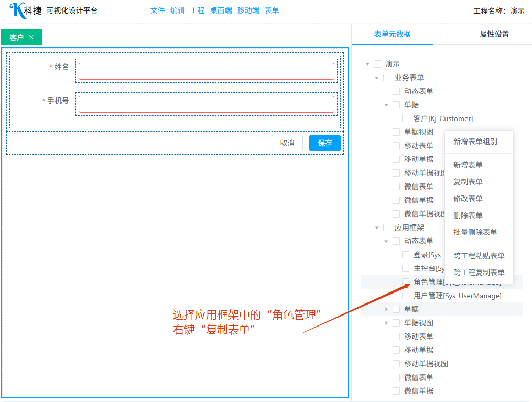Switch to the 属性设置 tab
The width and height of the screenshot is (532, 402).
coord(494,34)
